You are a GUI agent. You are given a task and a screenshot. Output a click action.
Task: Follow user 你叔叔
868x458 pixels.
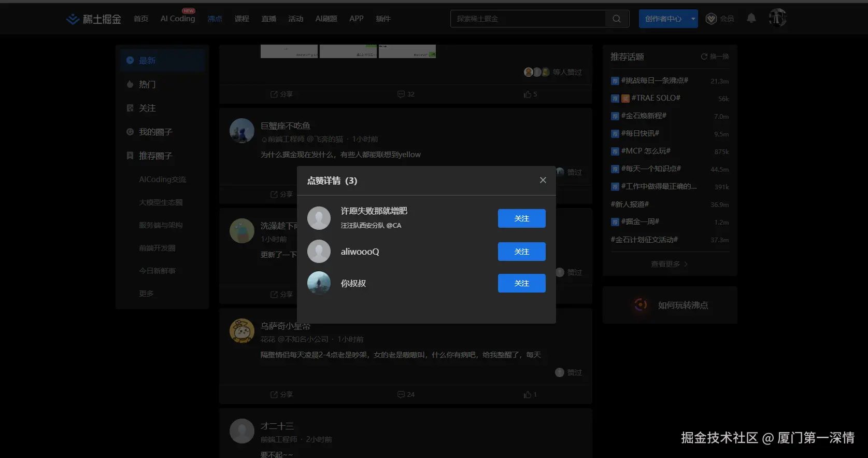(x=521, y=283)
